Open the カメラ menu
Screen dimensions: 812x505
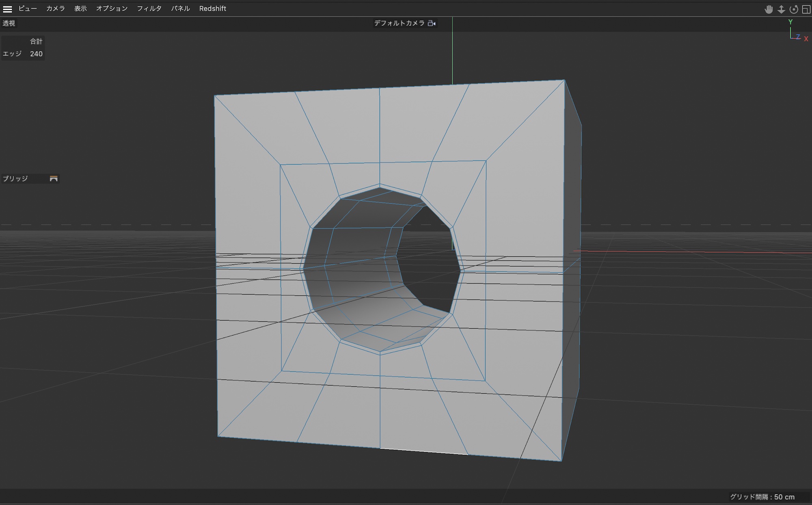click(56, 9)
